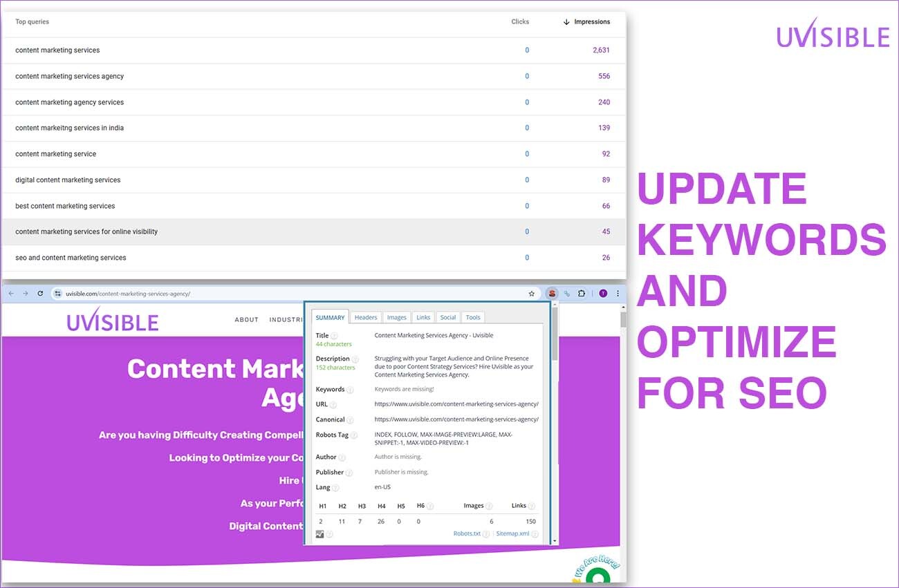The image size is (899, 588).
Task: Open ABOUT in the site navigation
Action: (x=247, y=320)
